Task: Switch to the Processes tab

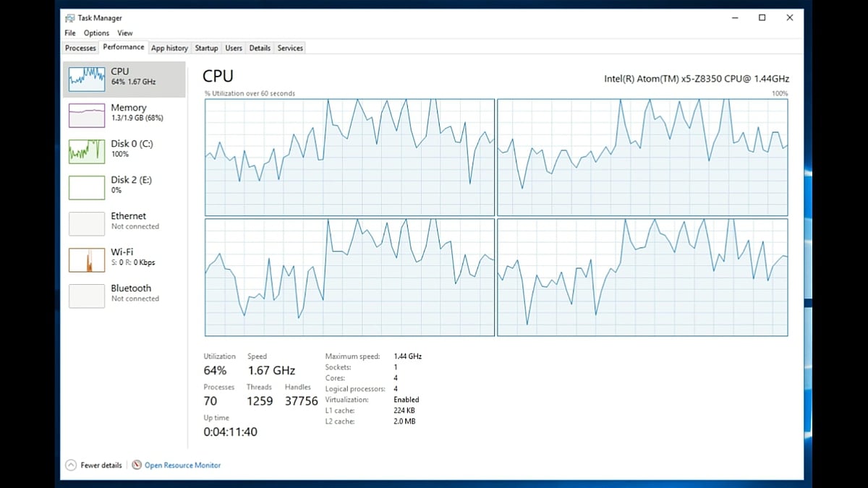Action: pos(80,48)
